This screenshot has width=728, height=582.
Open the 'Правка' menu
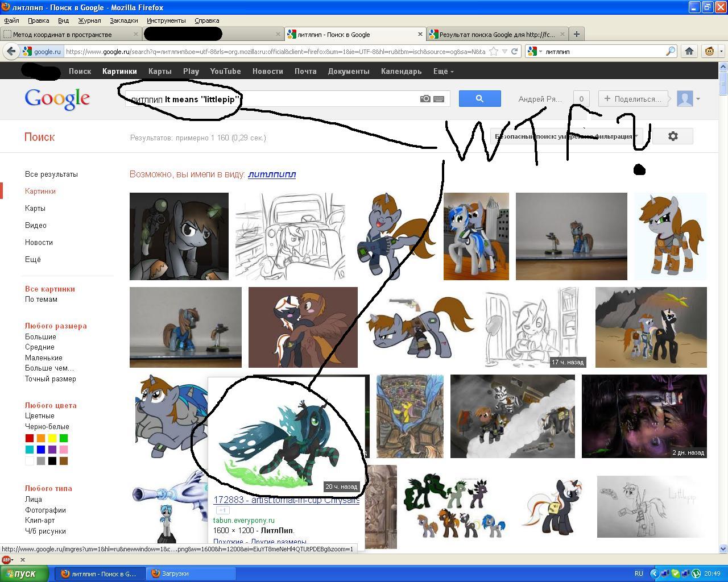(38, 20)
